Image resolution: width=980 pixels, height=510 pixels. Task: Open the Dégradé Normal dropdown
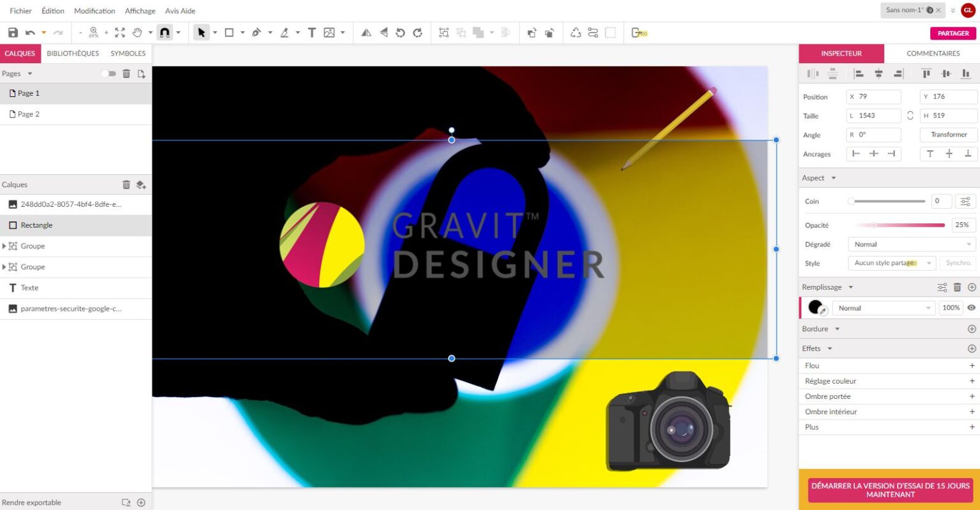coord(911,244)
